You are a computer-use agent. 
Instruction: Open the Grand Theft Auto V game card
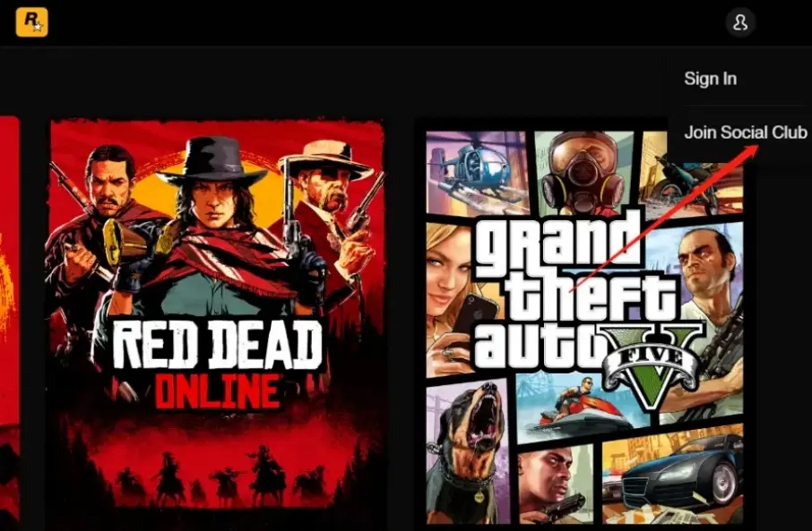(584, 327)
